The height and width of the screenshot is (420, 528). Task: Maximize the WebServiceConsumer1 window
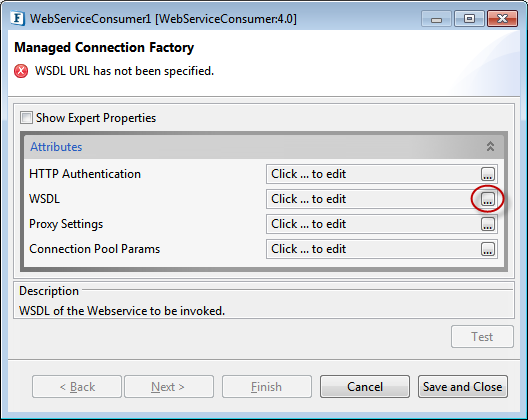469,19
